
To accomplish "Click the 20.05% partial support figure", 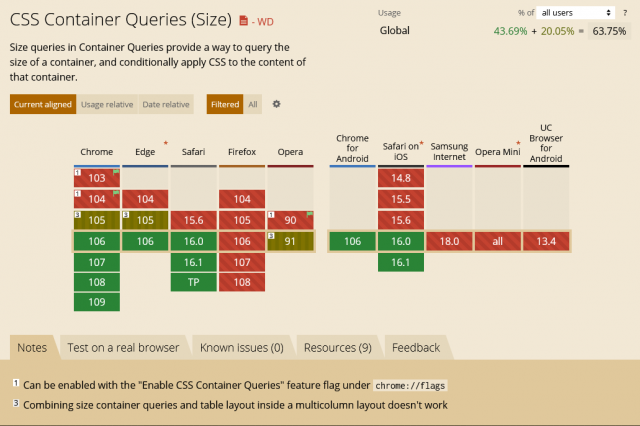I will [558, 31].
